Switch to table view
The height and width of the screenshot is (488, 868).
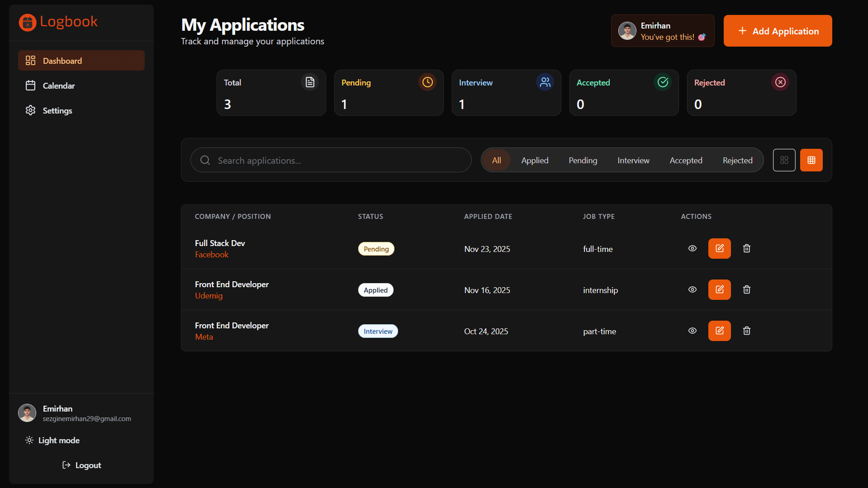811,160
